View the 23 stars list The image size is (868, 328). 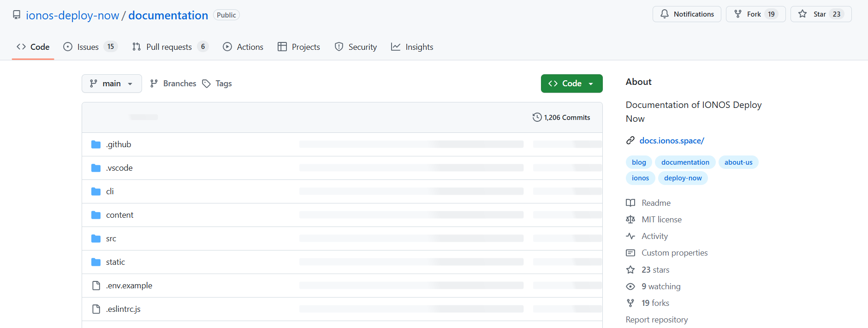655,270
